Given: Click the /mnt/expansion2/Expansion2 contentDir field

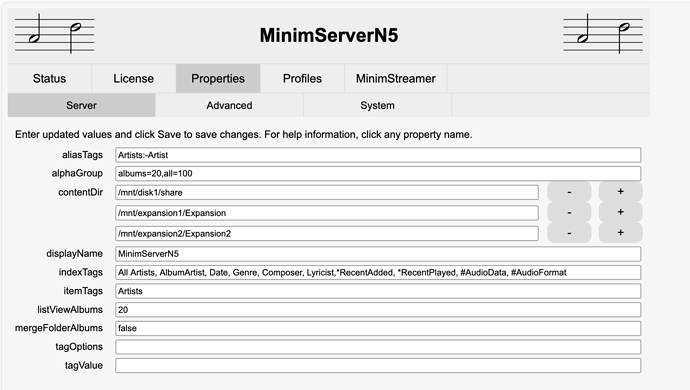Looking at the screenshot, I should point(327,234).
